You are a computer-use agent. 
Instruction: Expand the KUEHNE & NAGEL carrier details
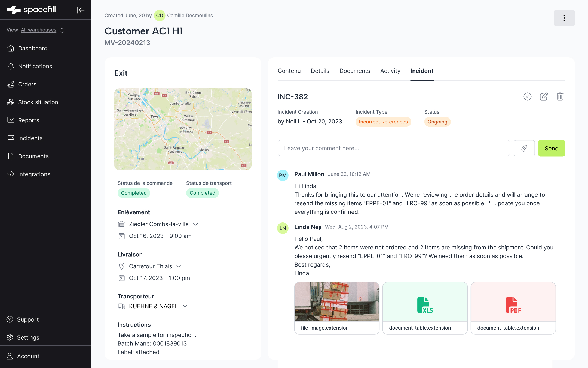click(x=185, y=306)
